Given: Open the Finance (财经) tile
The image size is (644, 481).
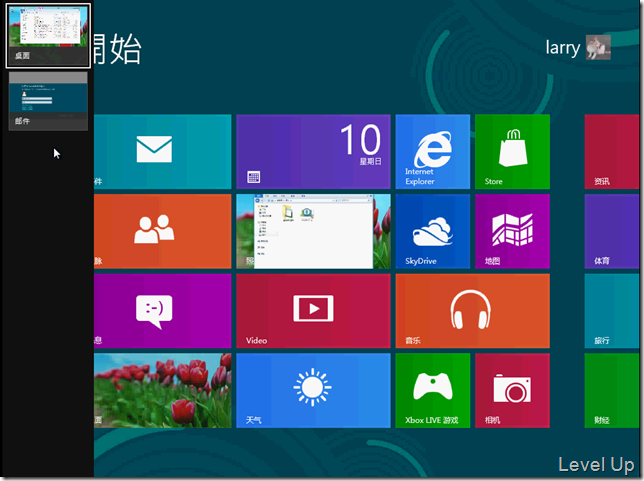Looking at the screenshot, I should coord(612,391).
